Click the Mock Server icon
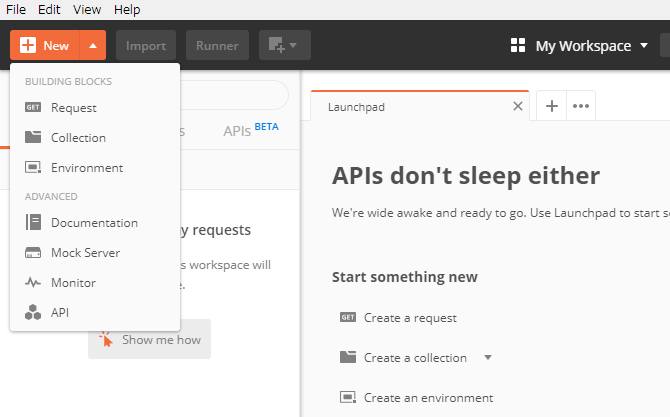Viewport: 670px width, 417px height. [x=33, y=253]
